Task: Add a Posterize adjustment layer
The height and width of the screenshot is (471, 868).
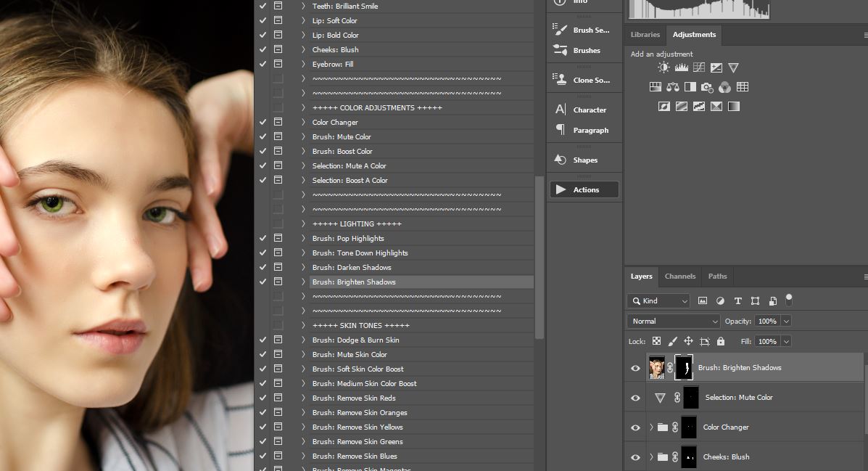Action: click(682, 107)
